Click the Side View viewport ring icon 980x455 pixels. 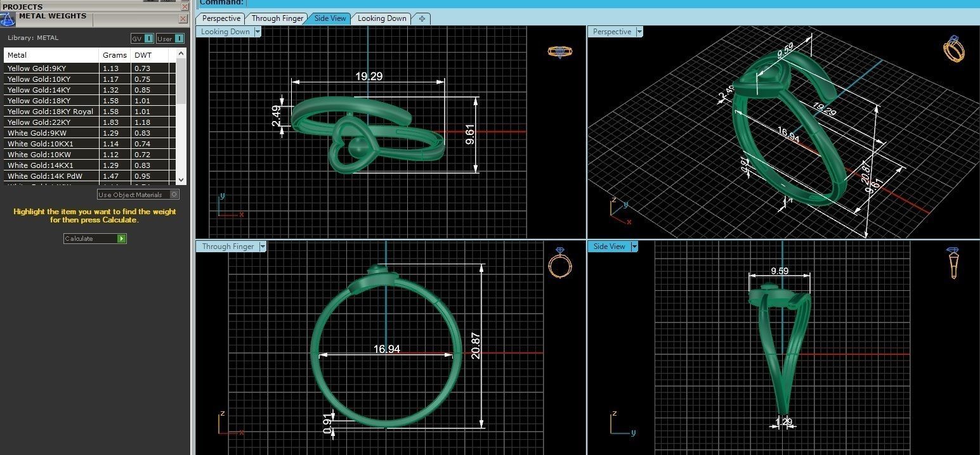tap(954, 263)
